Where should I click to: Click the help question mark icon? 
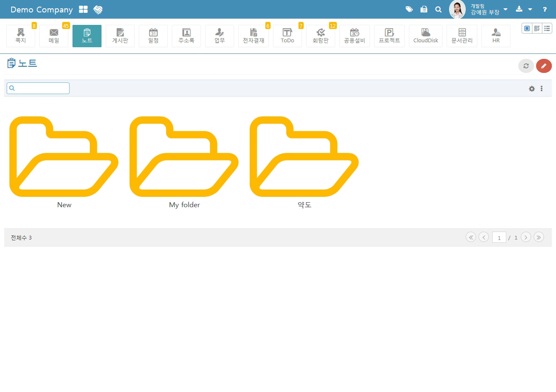pos(544,9)
